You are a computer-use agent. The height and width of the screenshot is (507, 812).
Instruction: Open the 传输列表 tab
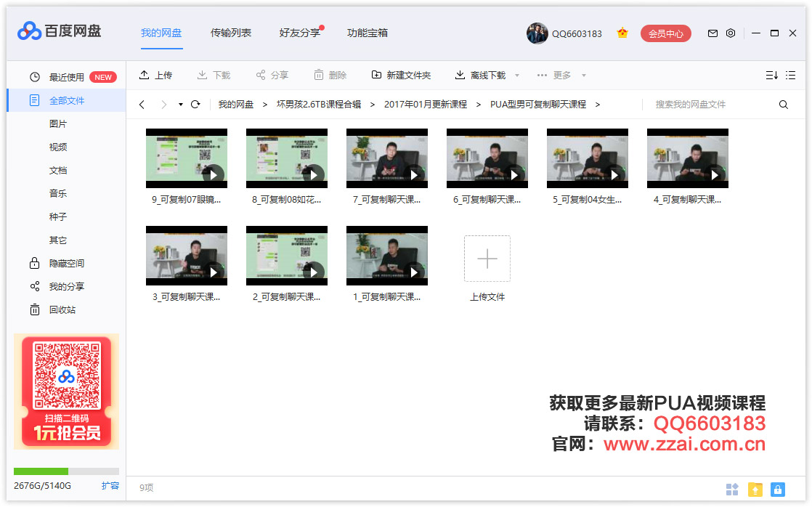pos(231,33)
